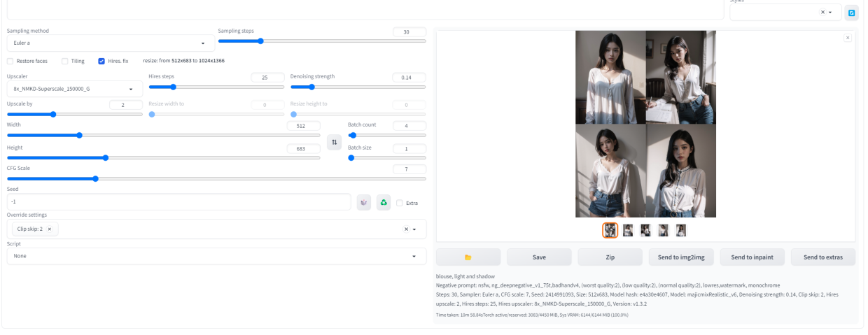The width and height of the screenshot is (868, 335).
Task: Expand the Override settings dropdown arrow
Action: click(x=414, y=229)
